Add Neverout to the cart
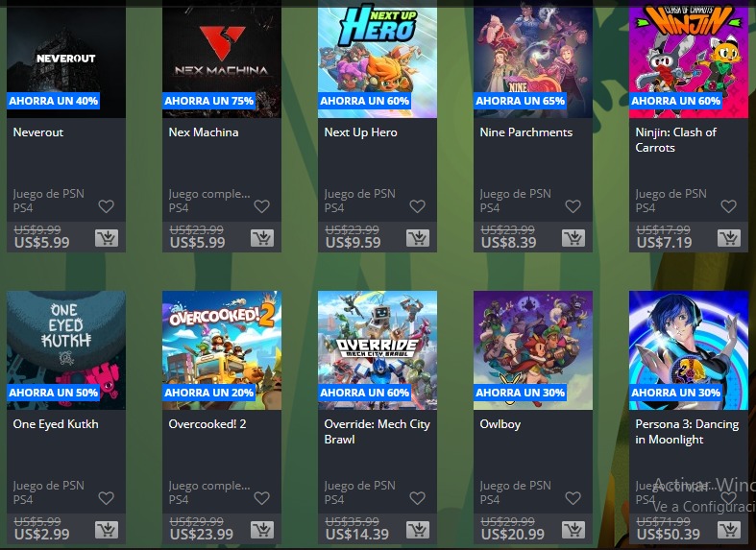The height and width of the screenshot is (550, 756). coord(107,238)
